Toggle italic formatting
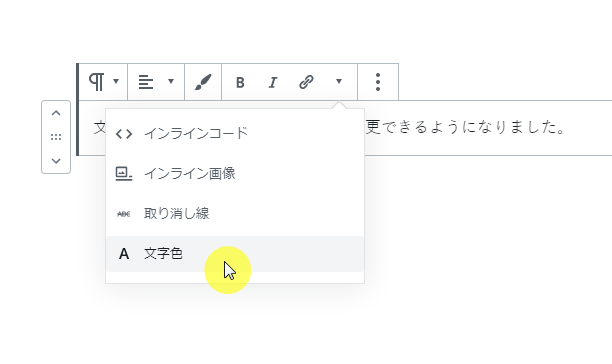This screenshot has width=612, height=364. point(273,82)
